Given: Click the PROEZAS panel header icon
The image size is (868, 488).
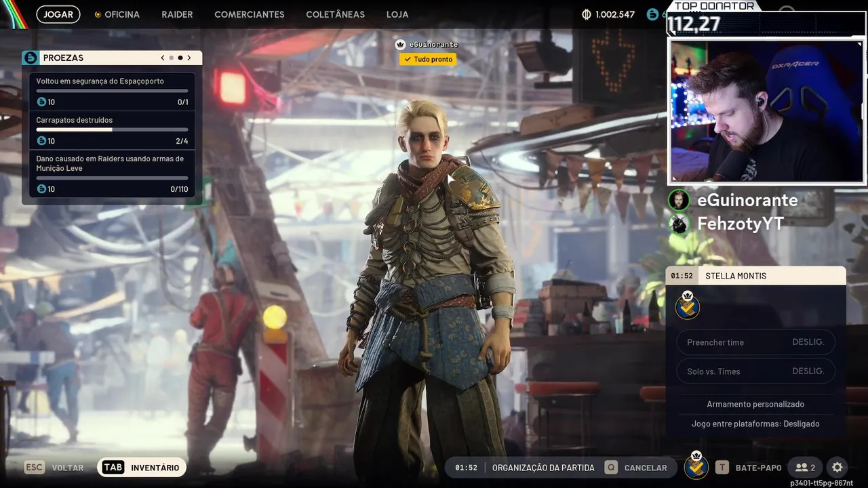Looking at the screenshot, I should 31,58.
